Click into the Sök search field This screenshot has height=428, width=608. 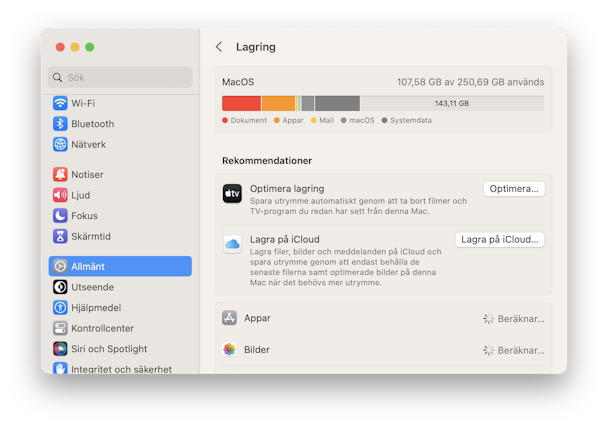[x=120, y=78]
